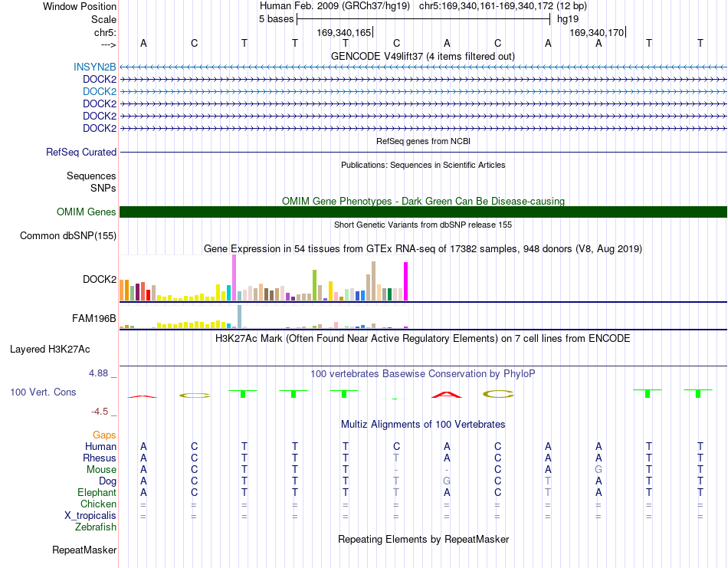Select the dark green OMIM Genes bar
The width and height of the screenshot is (728, 568).
[x=423, y=212]
